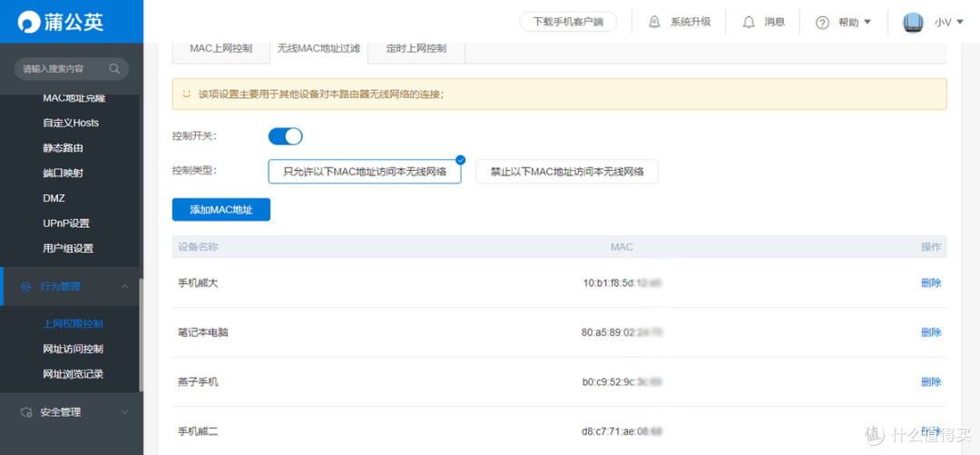Screen dimensions: 980x455
Task: Click the 消息 link text
Action: point(774,22)
